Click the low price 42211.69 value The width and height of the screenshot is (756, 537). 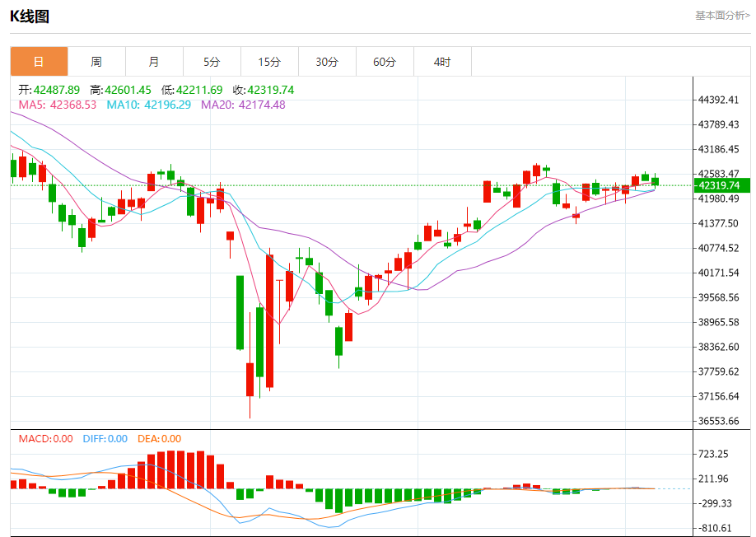(x=199, y=90)
